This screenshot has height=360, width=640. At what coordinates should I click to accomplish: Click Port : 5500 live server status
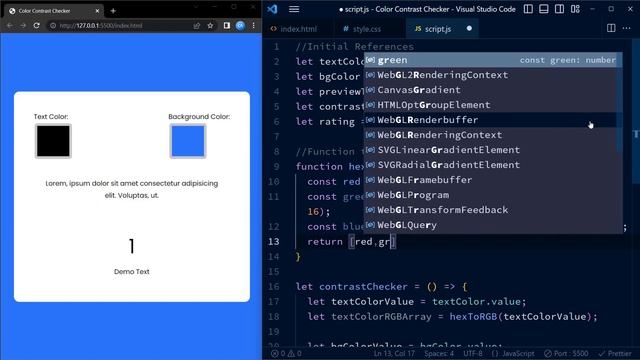pyautogui.click(x=566, y=353)
